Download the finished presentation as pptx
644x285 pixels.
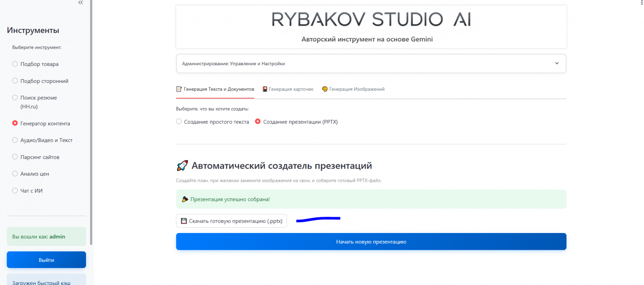tap(231, 221)
